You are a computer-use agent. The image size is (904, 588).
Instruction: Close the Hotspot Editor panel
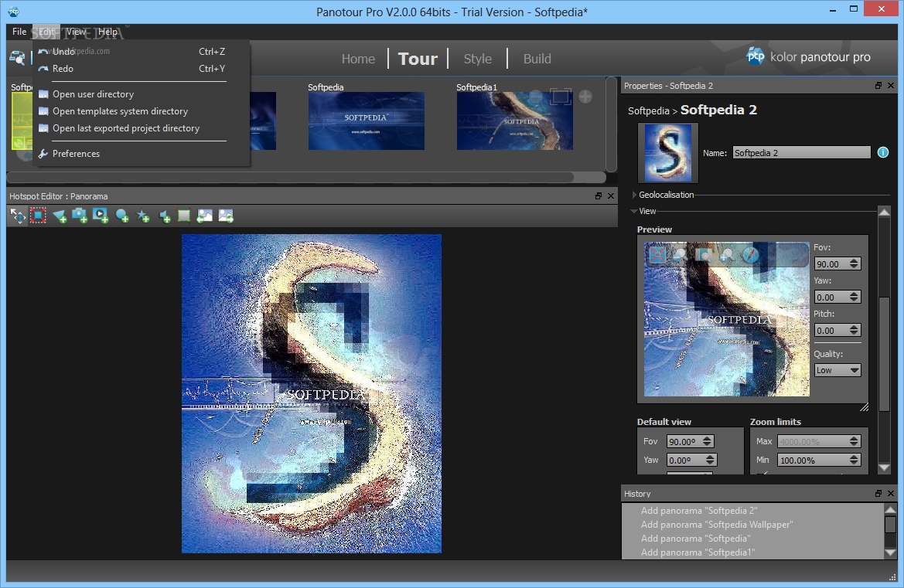coord(611,195)
